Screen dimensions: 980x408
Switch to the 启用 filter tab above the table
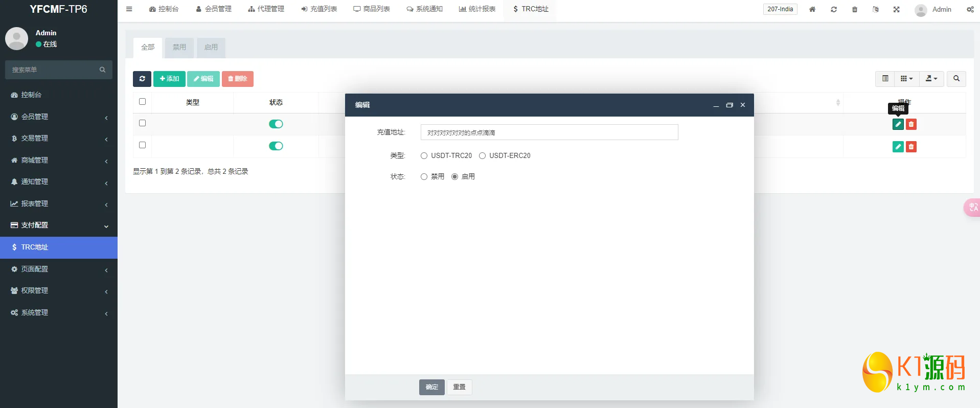tap(211, 48)
